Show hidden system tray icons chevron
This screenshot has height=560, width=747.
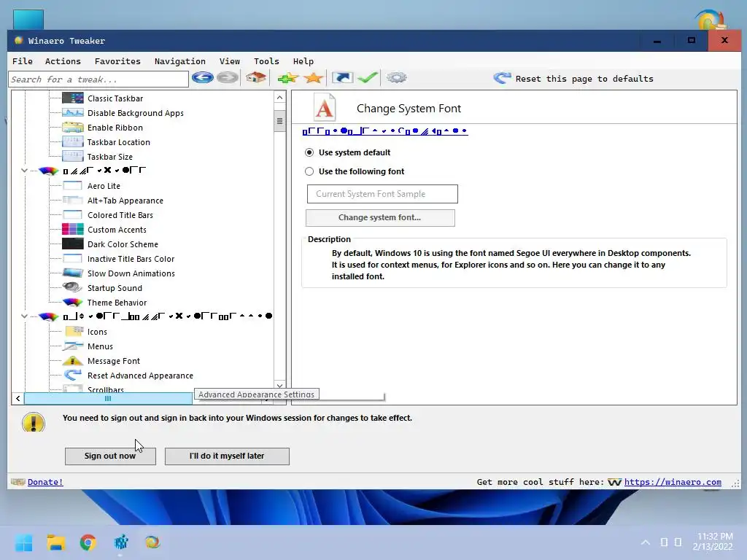click(646, 542)
